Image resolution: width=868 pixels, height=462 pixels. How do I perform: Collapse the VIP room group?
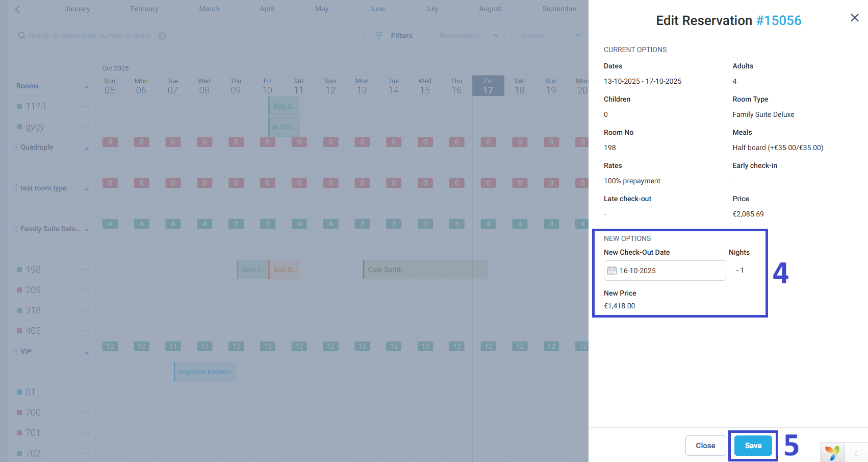tap(87, 352)
